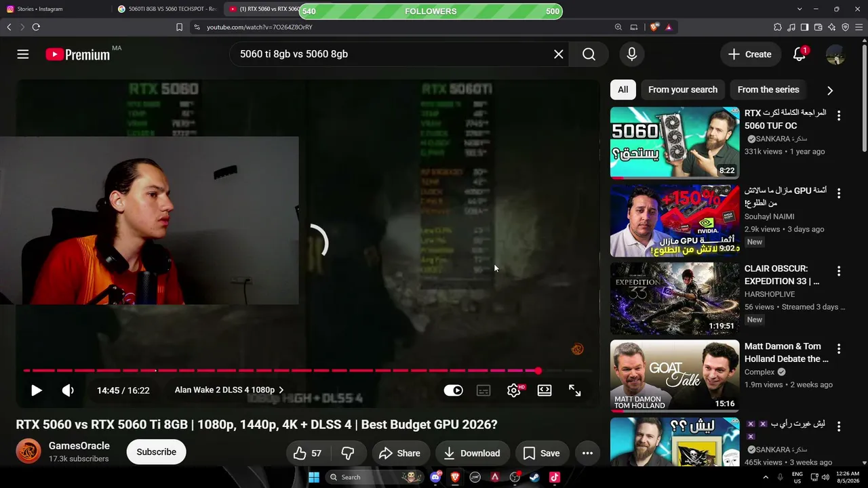Toggle subtitles and closed captions
The height and width of the screenshot is (488, 868).
click(x=484, y=390)
